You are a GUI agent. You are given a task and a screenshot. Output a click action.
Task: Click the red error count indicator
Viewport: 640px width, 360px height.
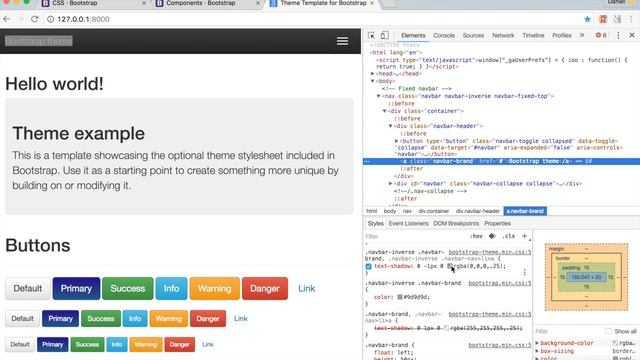pos(601,36)
